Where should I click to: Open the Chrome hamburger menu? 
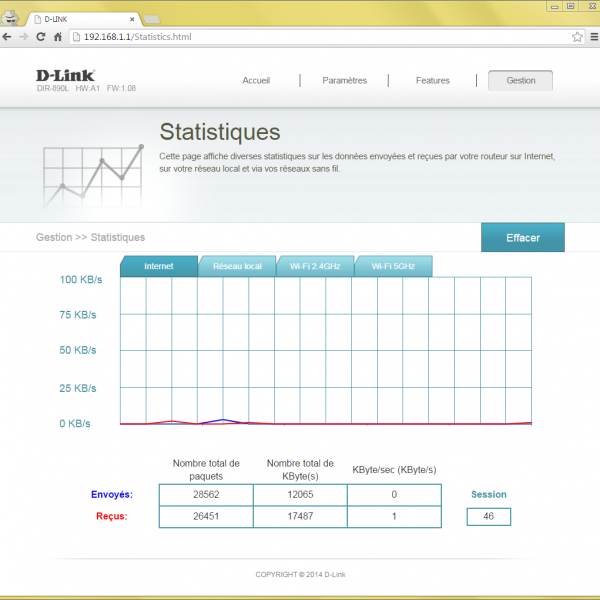[x=592, y=37]
